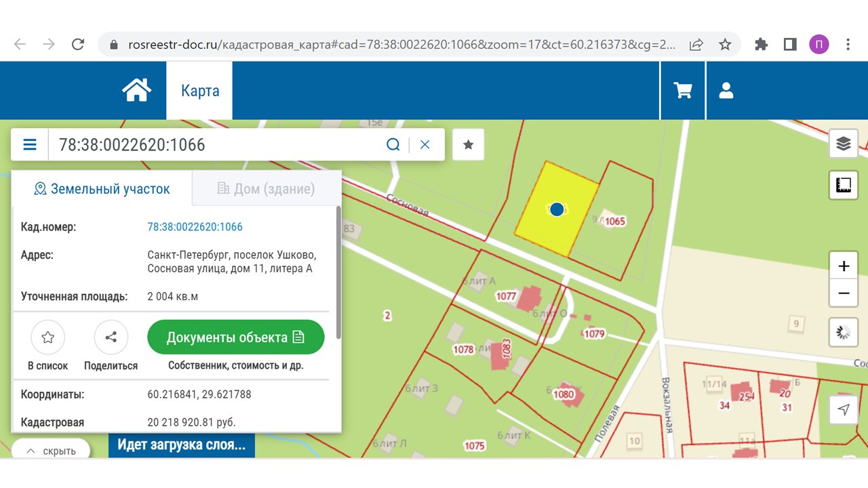Activate the measurement ruler tool
Image resolution: width=868 pixels, height=488 pixels.
[844, 185]
